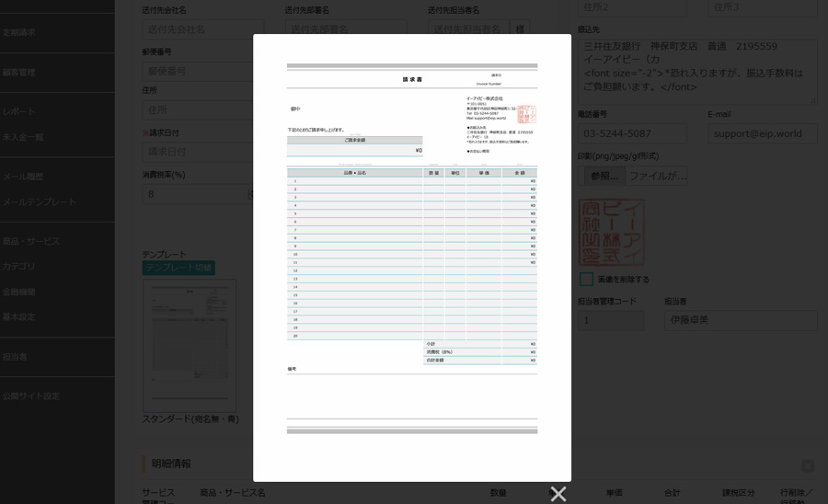828x504 pixels.
Task: Click the 振込先 bank details text area
Action: point(696,71)
